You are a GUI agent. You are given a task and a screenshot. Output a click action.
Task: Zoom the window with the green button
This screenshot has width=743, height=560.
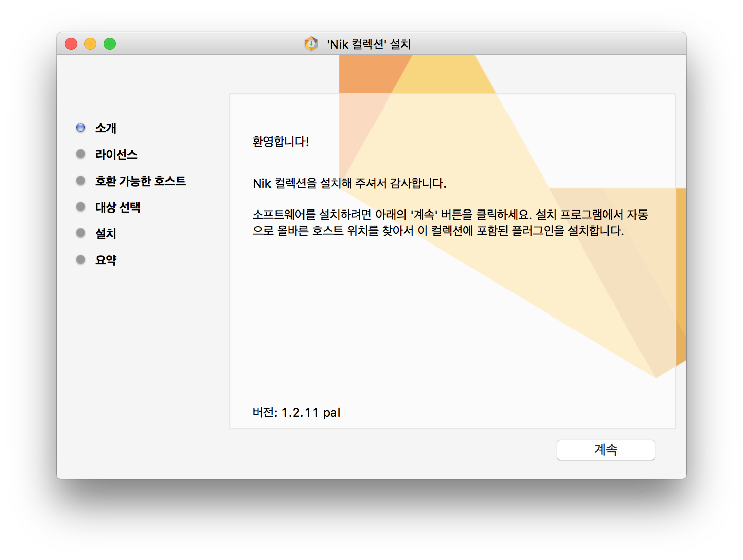110,44
